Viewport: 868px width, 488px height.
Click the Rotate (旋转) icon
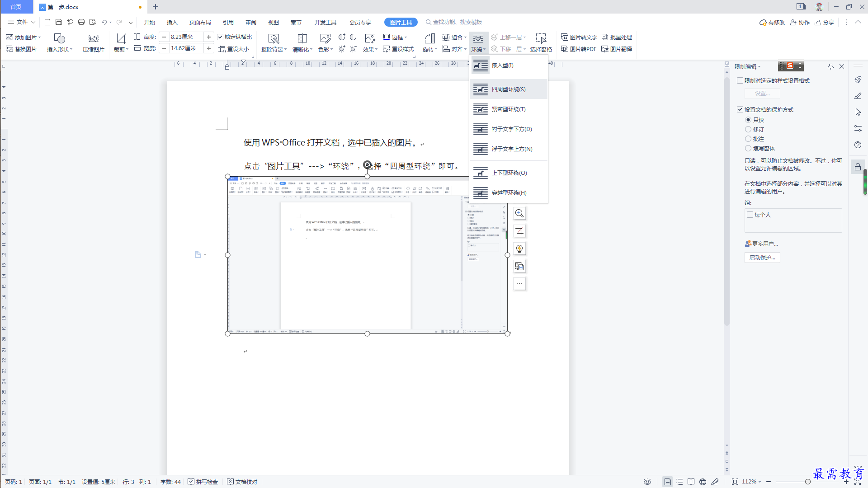point(429,38)
